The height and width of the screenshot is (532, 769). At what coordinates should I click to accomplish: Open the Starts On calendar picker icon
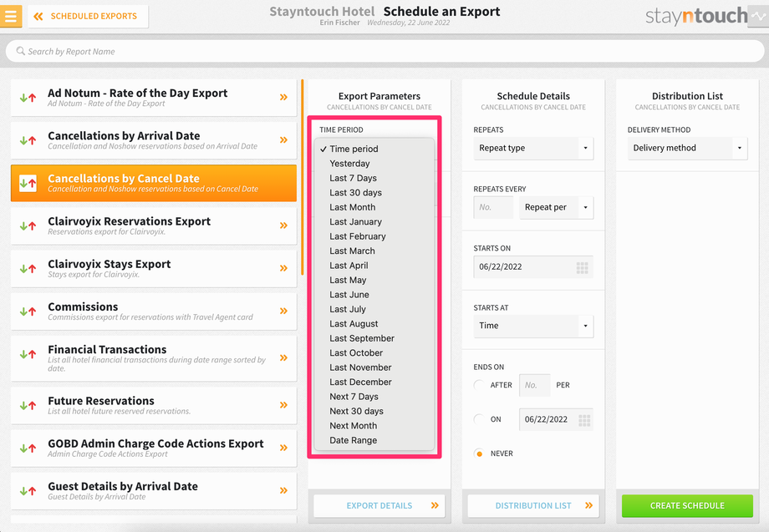[x=582, y=267]
